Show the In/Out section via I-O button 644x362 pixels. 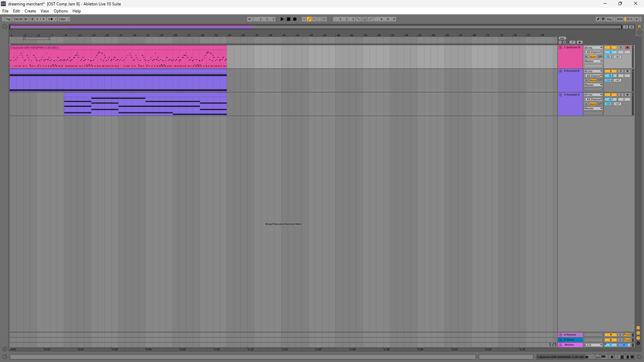tap(638, 328)
